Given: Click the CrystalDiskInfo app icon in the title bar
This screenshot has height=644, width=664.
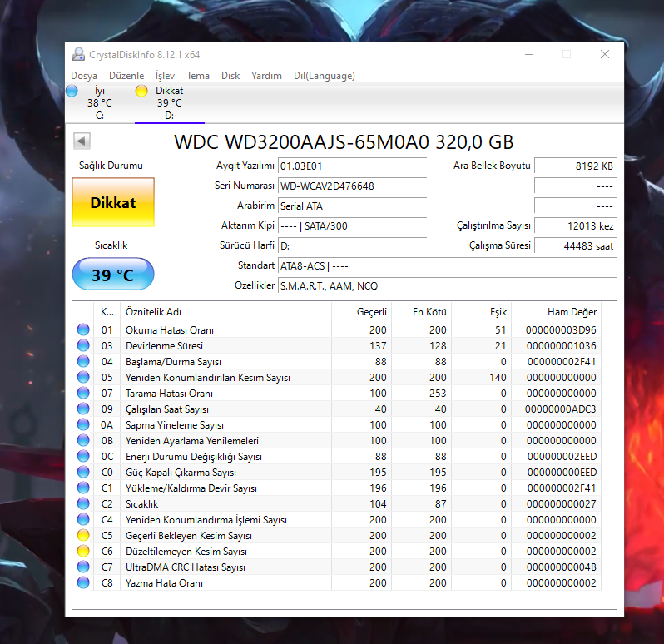Looking at the screenshot, I should tap(78, 54).
